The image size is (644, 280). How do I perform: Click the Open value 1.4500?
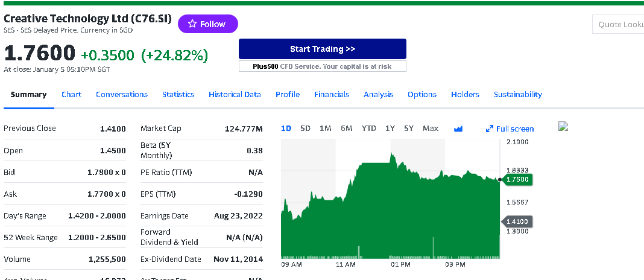[113, 150]
